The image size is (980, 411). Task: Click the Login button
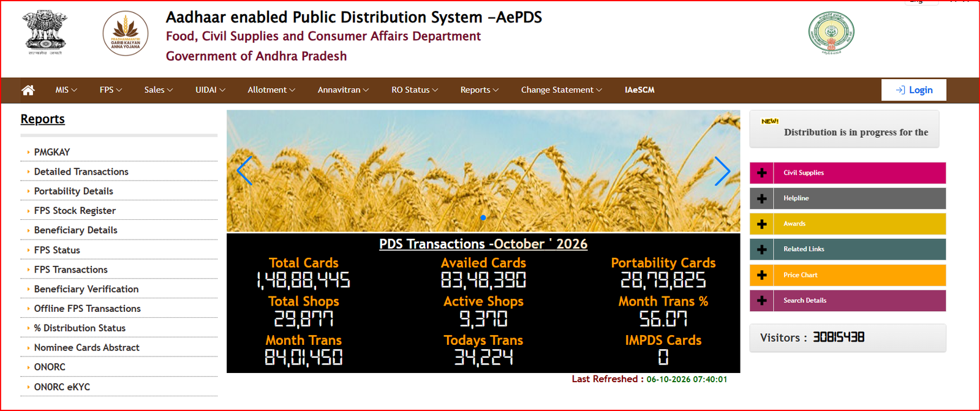click(914, 90)
